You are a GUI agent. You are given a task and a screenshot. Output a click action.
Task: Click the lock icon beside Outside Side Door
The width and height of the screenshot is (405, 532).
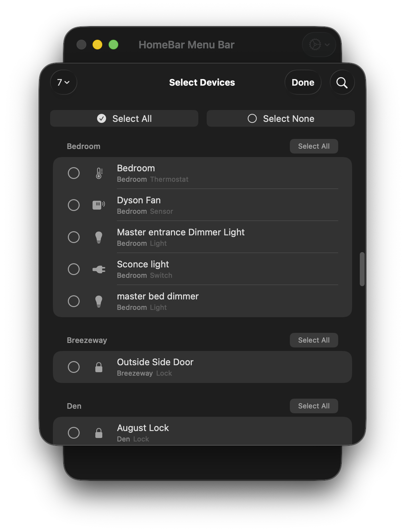[99, 367]
